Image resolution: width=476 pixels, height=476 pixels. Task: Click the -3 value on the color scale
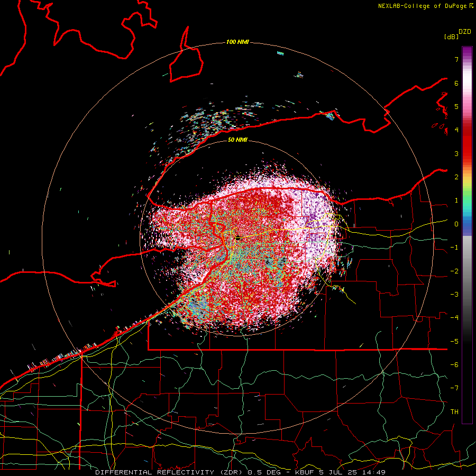pos(454,295)
